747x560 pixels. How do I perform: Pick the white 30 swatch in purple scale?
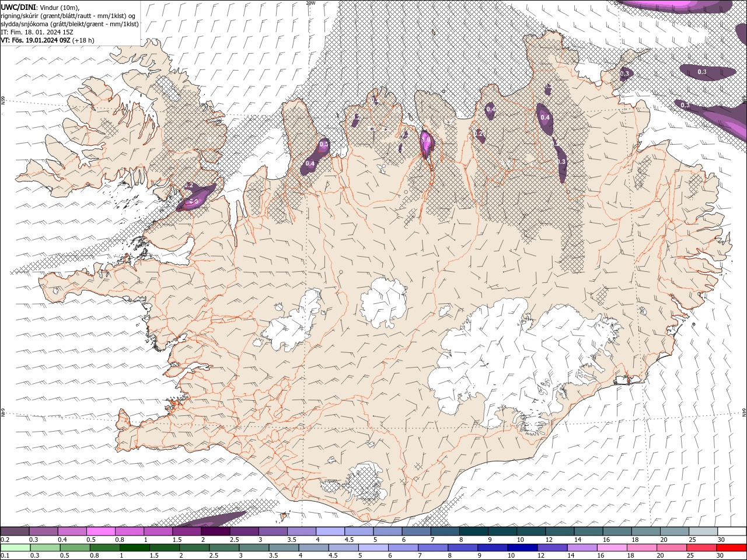click(x=732, y=531)
